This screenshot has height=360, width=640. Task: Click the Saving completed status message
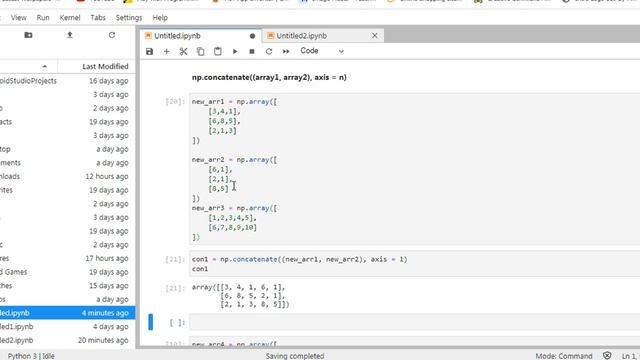click(295, 356)
